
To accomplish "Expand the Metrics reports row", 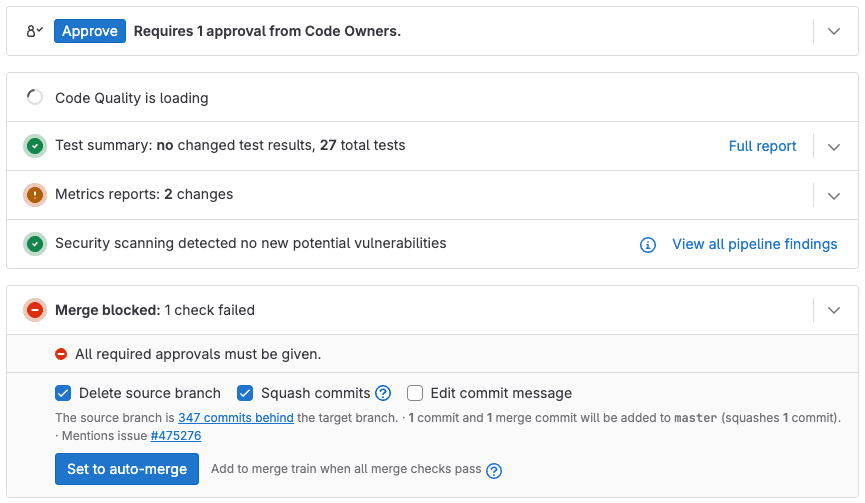I will (834, 196).
